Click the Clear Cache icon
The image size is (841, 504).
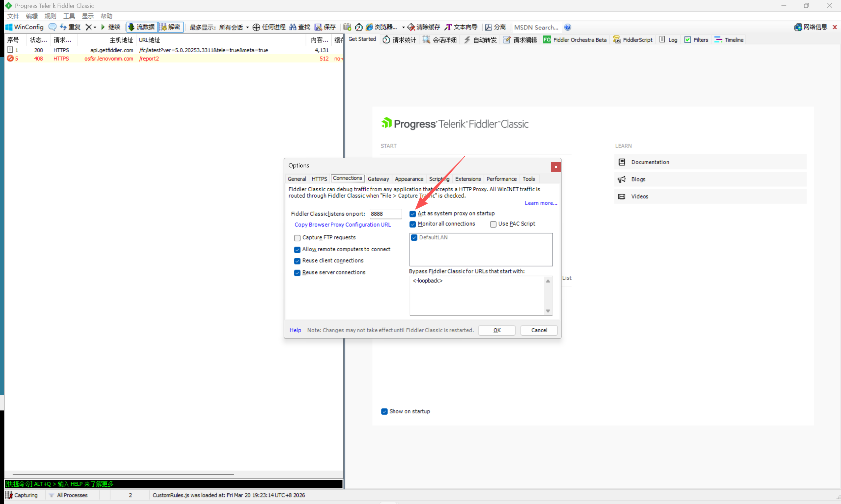411,27
